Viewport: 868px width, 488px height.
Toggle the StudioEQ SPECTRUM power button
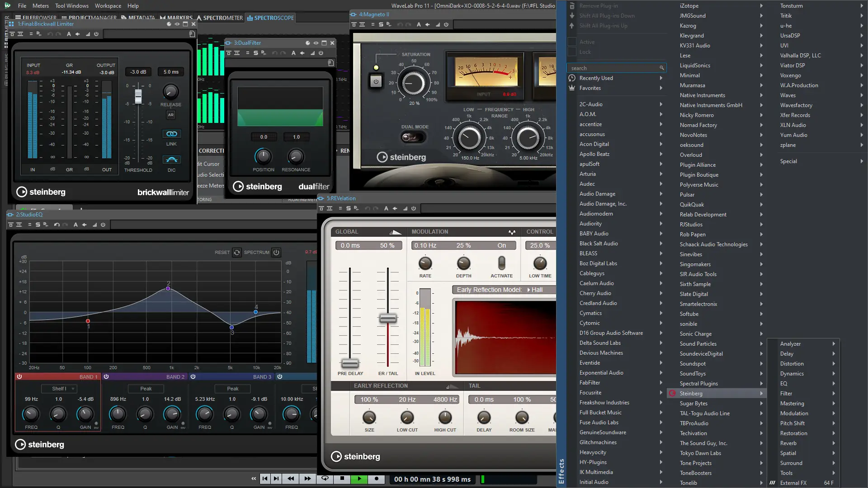click(x=276, y=253)
